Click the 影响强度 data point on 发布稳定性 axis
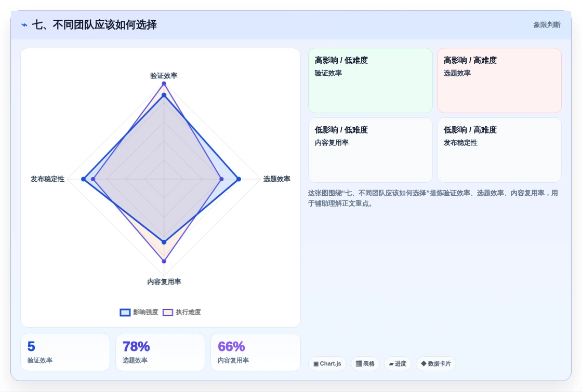The image size is (582, 392). pos(84,179)
